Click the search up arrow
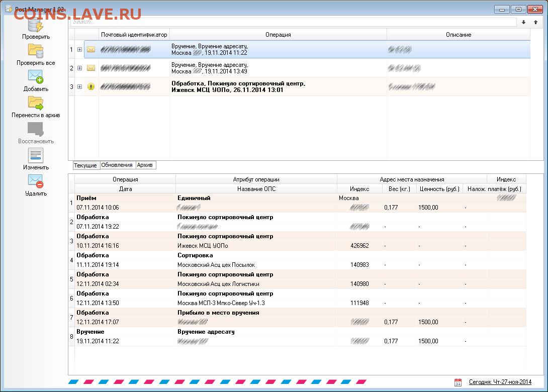Screen dimensions: 548x392 [x=535, y=22]
